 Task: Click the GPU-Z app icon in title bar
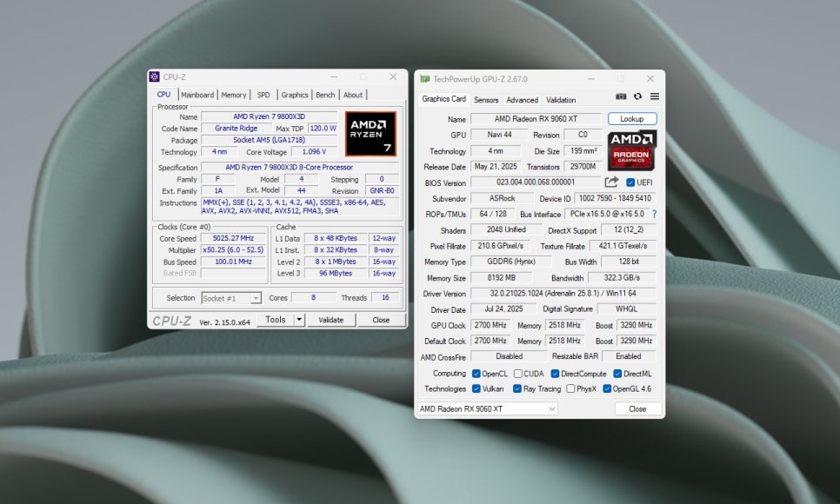pos(425,79)
